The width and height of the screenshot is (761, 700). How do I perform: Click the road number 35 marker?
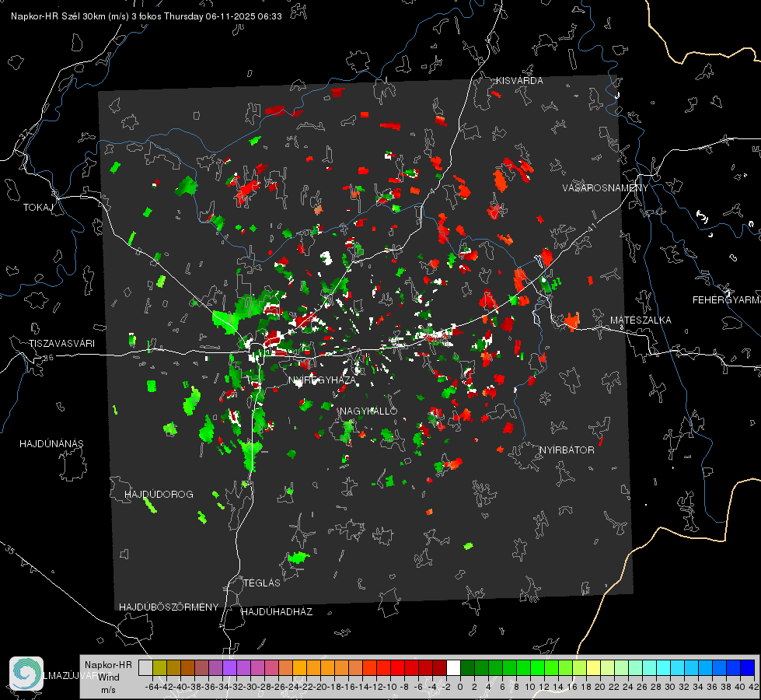(x=10, y=549)
